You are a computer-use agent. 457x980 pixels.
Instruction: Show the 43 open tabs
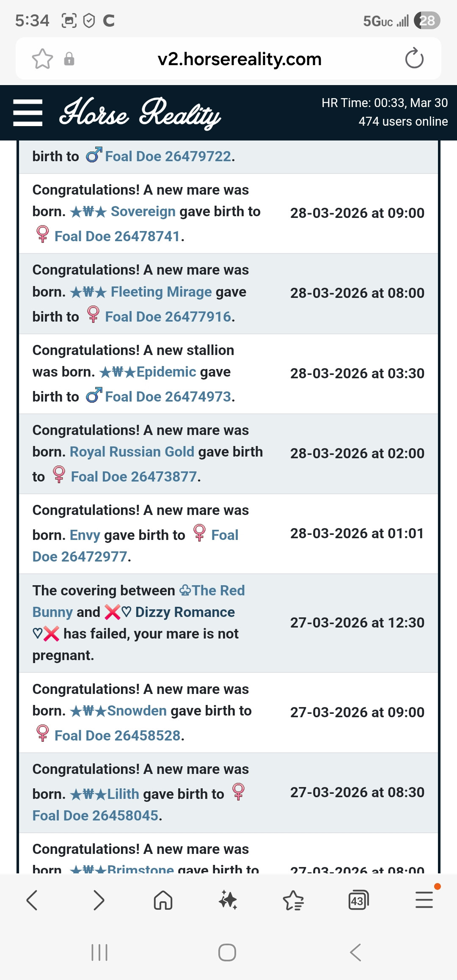(x=358, y=900)
